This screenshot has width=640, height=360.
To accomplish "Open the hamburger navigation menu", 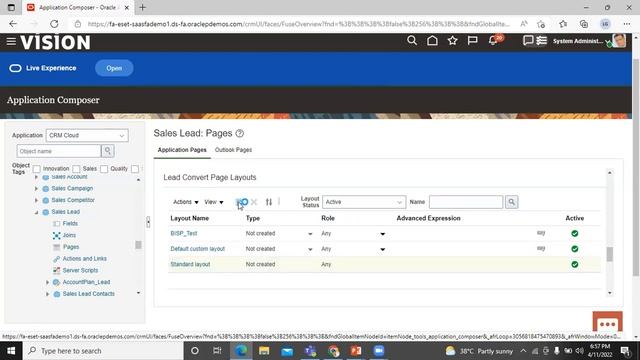I will (x=11, y=41).
